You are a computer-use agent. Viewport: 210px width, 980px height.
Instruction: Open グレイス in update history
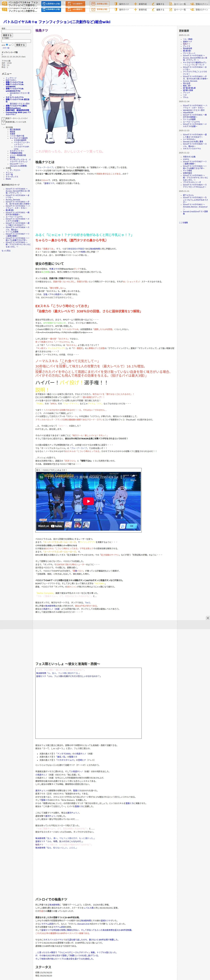click(186, 46)
